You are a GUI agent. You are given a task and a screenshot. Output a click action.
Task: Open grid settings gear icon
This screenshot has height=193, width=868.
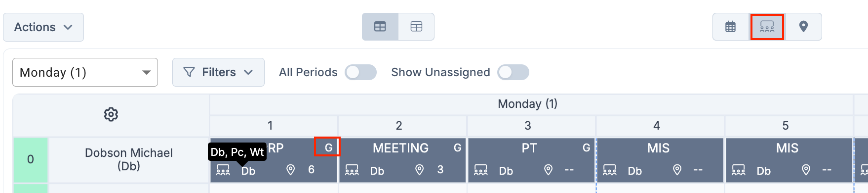(111, 114)
